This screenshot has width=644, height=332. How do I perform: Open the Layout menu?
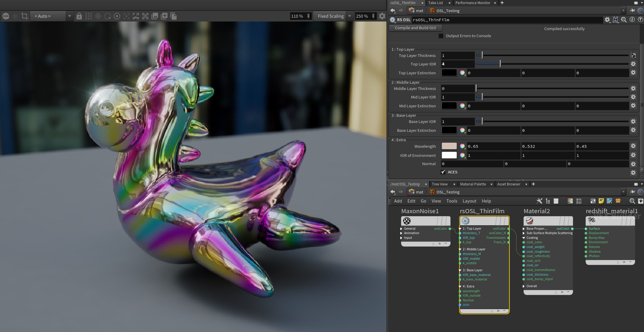click(x=469, y=201)
